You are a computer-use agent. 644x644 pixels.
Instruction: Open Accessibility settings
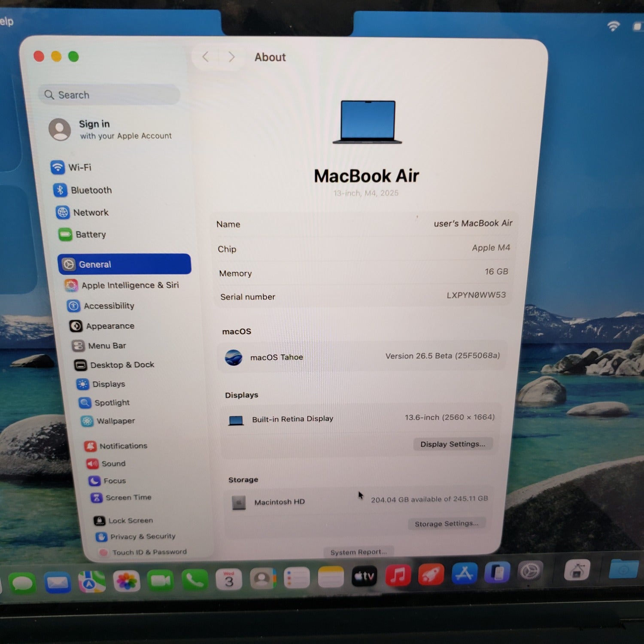(x=101, y=306)
